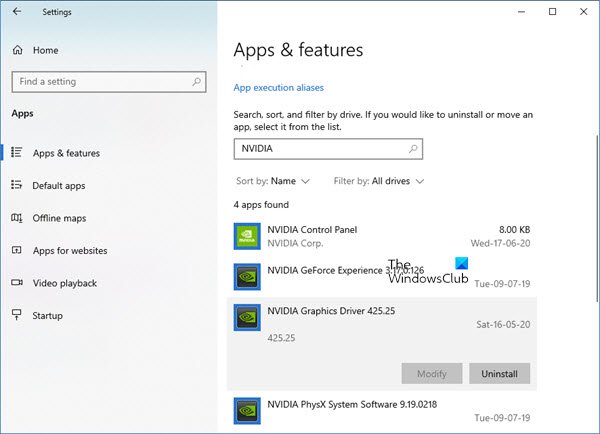Go to Default apps section
The height and width of the screenshot is (434, 600).
point(59,186)
